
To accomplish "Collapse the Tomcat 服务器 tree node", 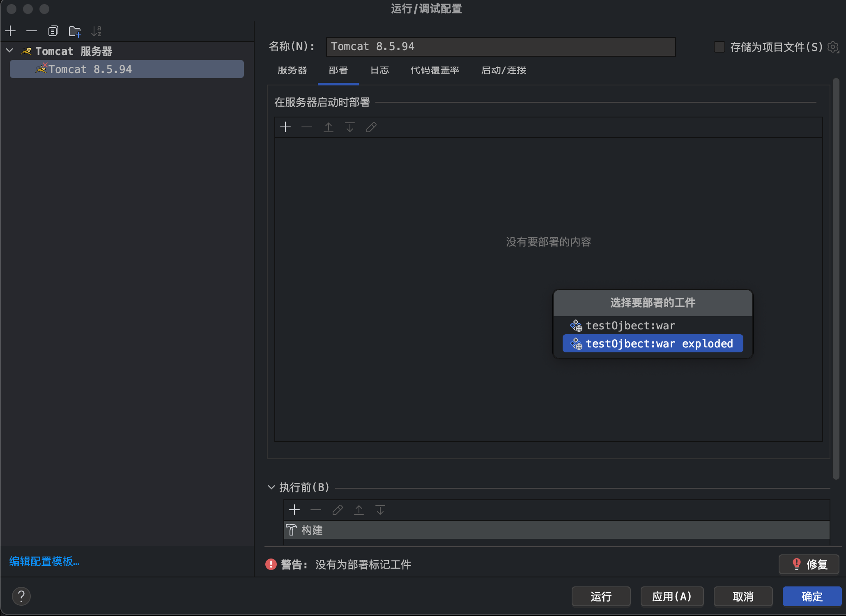I will point(10,51).
